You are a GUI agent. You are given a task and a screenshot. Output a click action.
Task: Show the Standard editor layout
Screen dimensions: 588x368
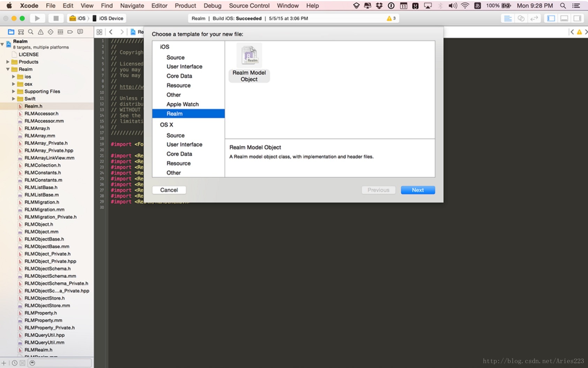(508, 18)
